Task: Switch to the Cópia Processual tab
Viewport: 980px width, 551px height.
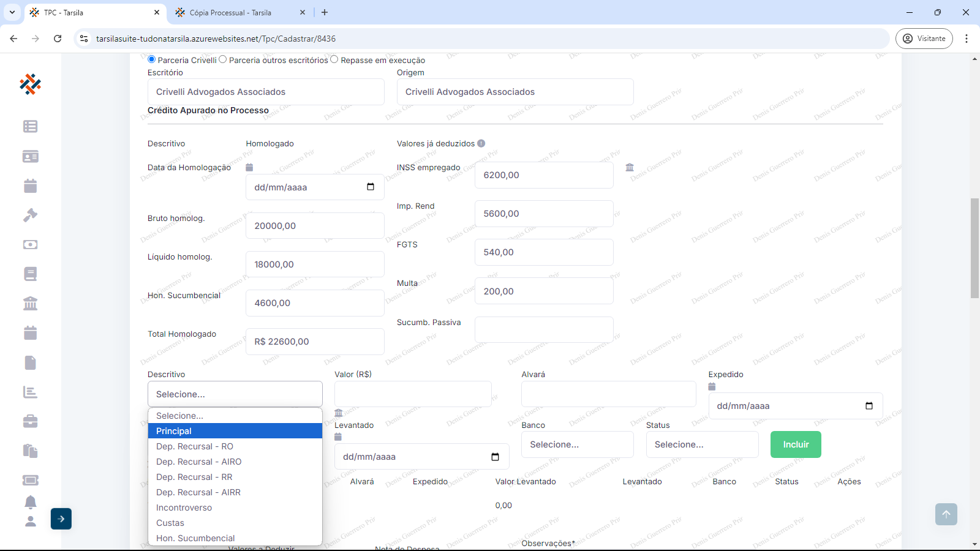Action: (230, 12)
